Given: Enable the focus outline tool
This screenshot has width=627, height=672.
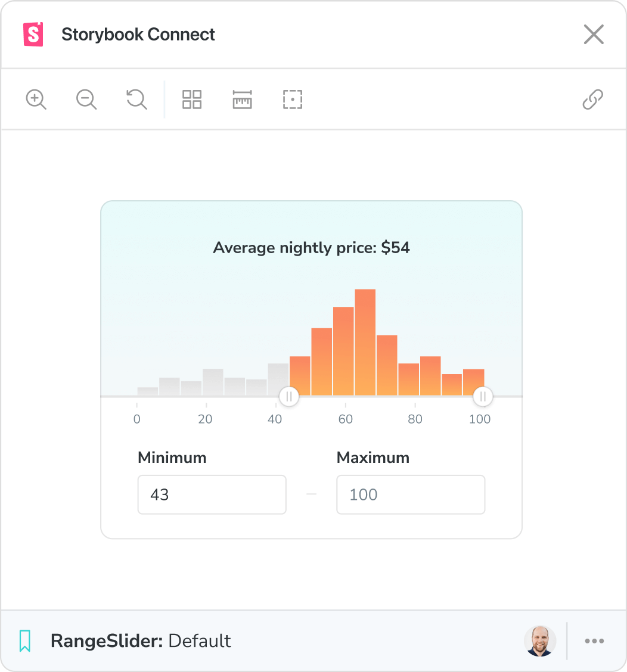Looking at the screenshot, I should (x=292, y=99).
